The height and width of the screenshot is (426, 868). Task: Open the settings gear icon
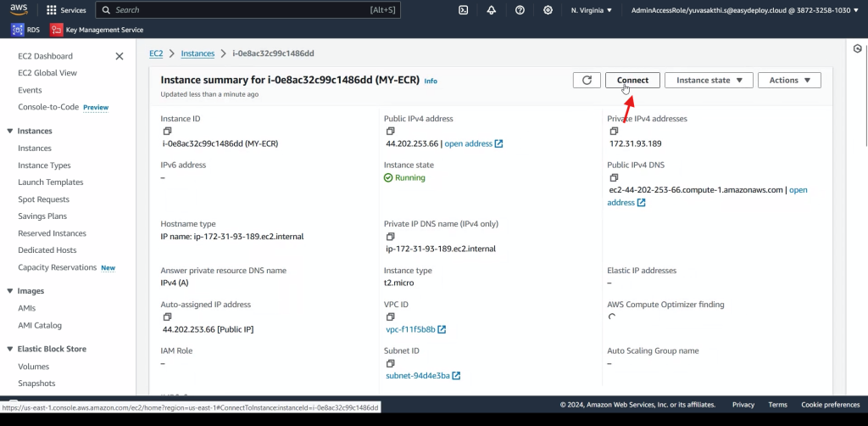point(548,10)
